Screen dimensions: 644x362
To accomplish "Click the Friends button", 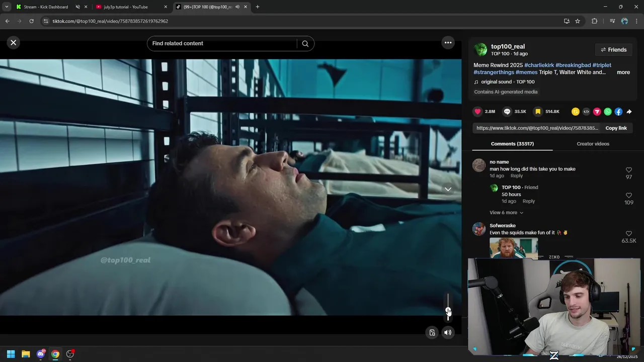I will pyautogui.click(x=613, y=50).
